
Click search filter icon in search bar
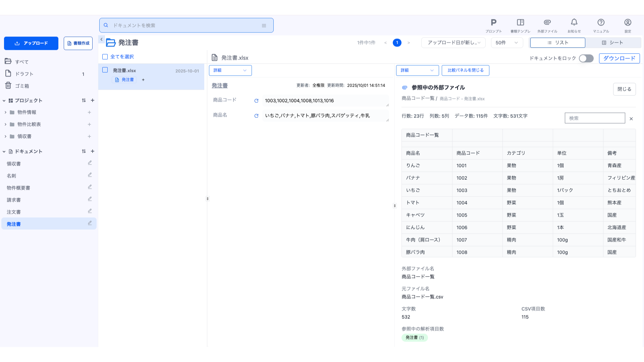pos(264,25)
